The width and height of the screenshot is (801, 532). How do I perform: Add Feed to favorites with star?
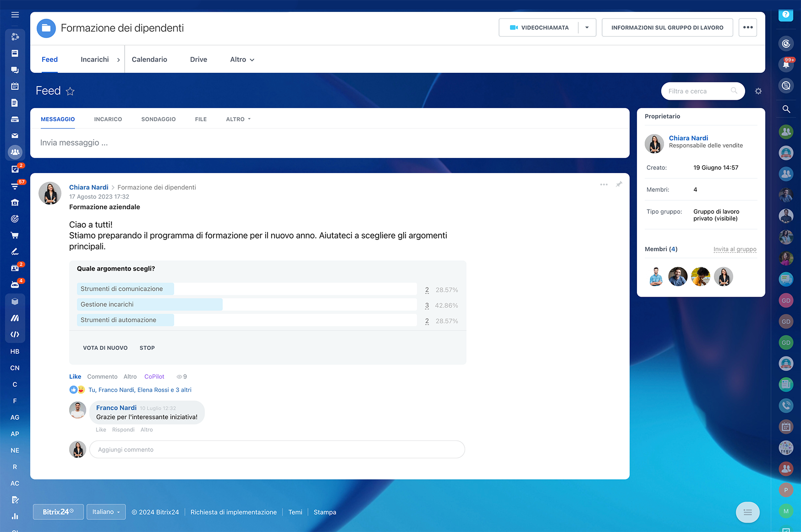pos(70,91)
